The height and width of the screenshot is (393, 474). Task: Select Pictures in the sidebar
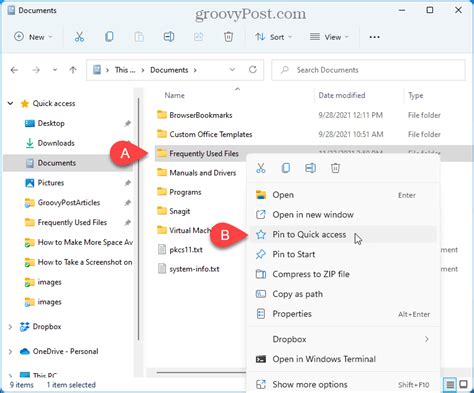51,183
